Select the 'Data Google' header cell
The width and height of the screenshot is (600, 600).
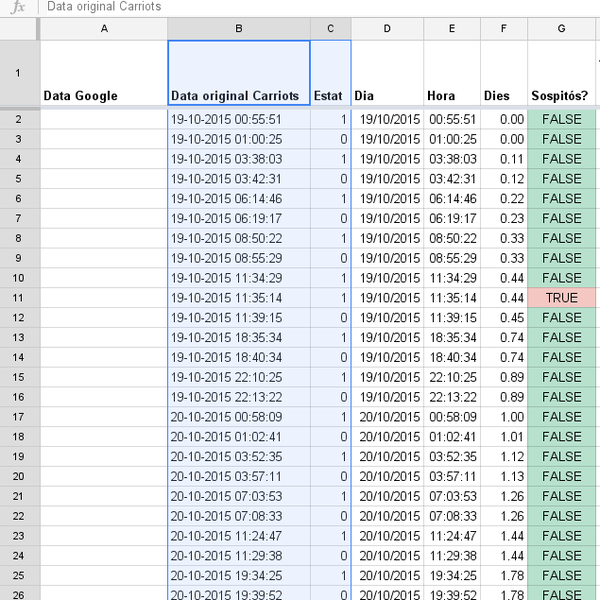104,74
